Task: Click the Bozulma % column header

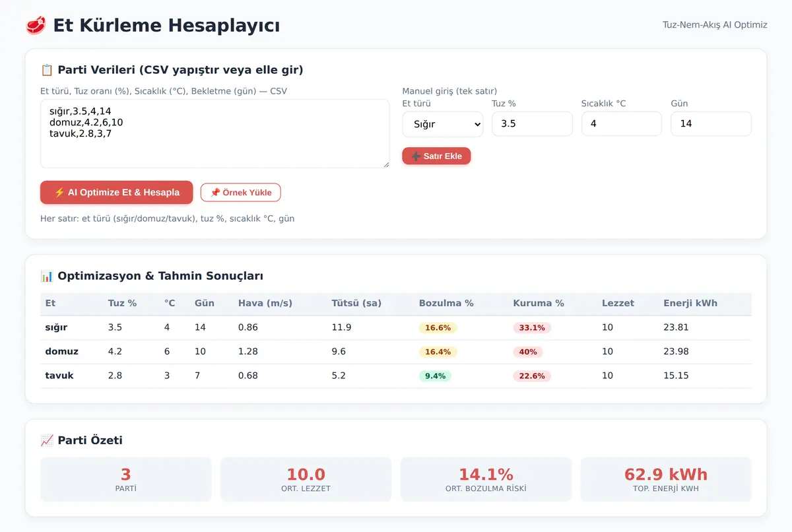Action: pos(446,304)
